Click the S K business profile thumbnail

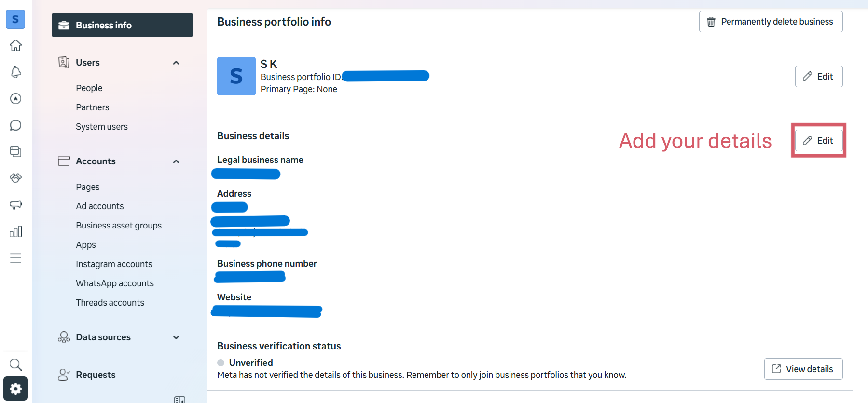point(236,76)
